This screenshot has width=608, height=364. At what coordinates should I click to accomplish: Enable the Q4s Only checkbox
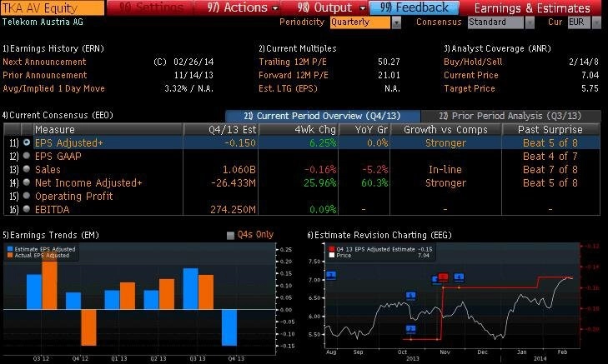[x=230, y=235]
